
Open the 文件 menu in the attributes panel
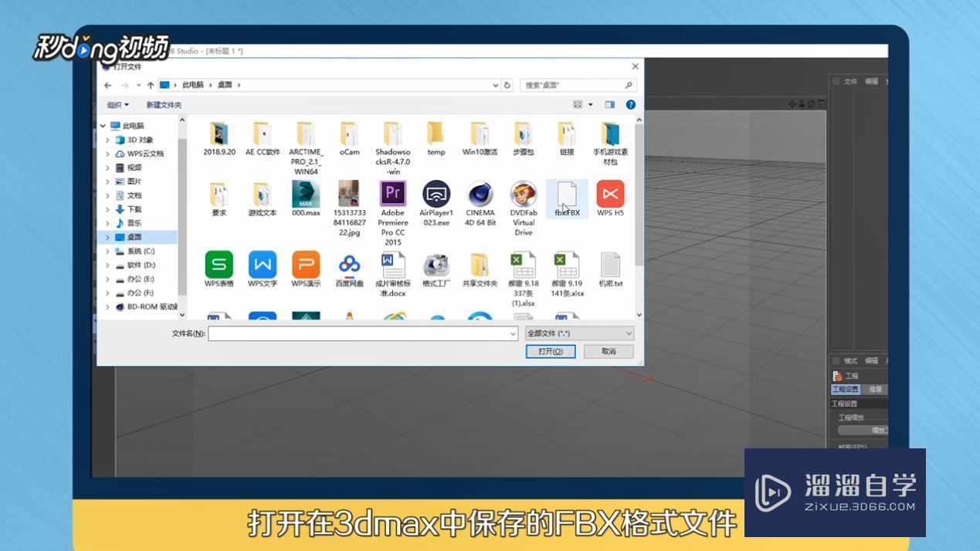pyautogui.click(x=850, y=81)
